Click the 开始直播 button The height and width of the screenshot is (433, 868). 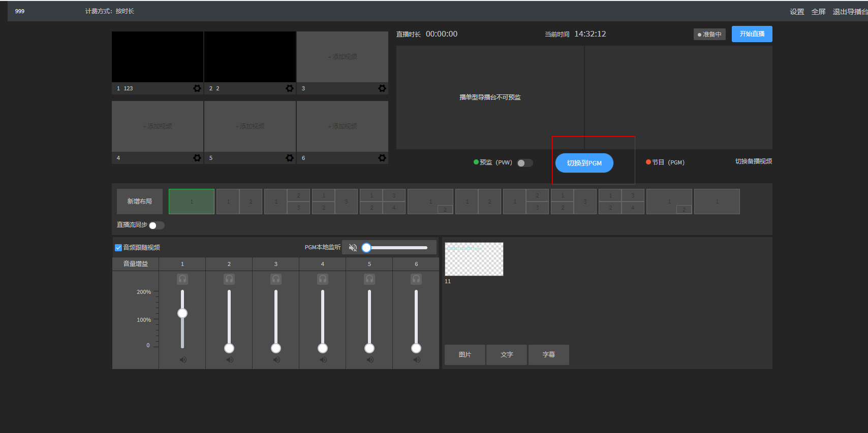click(752, 34)
